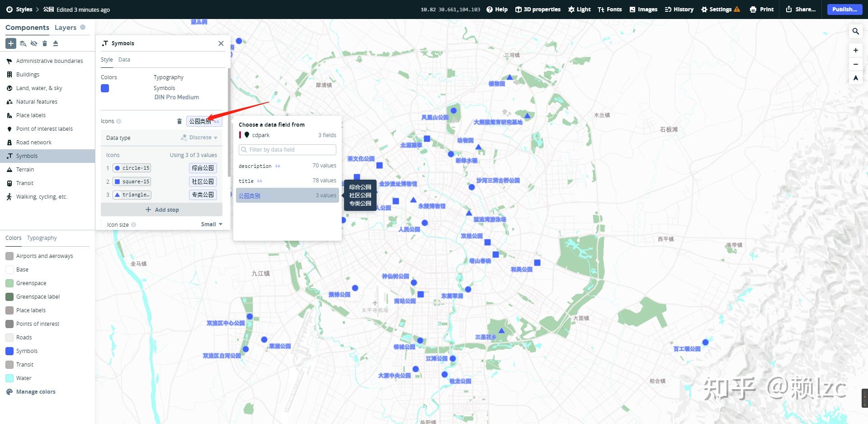This screenshot has height=424, width=868.
Task: Open the map History panel
Action: tap(679, 9)
